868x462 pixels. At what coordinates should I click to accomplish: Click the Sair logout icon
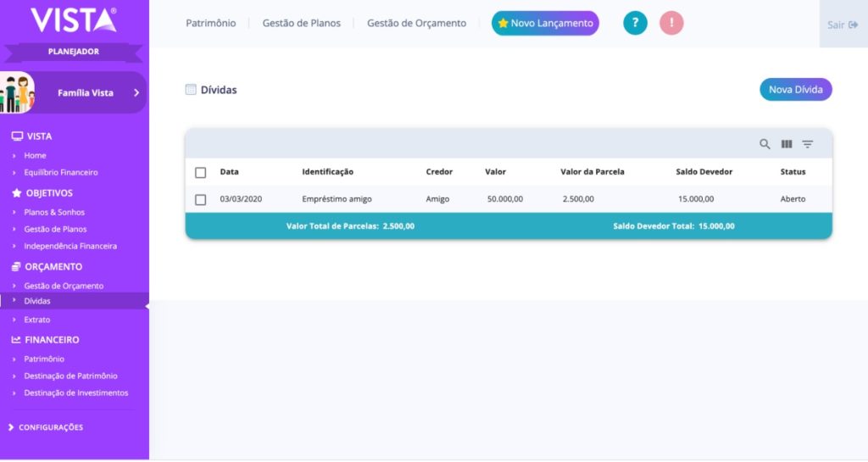tap(853, 25)
